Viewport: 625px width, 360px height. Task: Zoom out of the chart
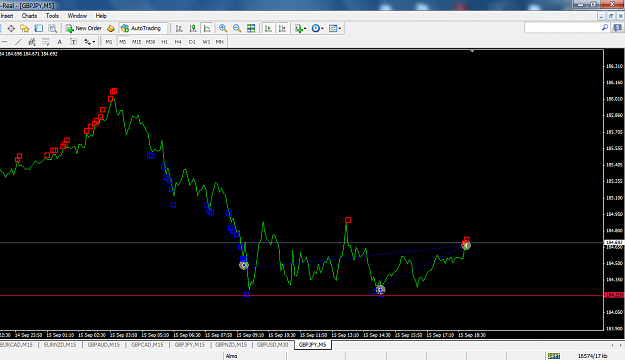pyautogui.click(x=237, y=28)
